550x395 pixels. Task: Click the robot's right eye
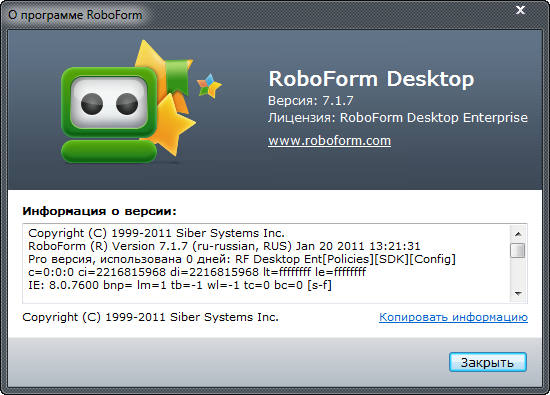pos(127,104)
